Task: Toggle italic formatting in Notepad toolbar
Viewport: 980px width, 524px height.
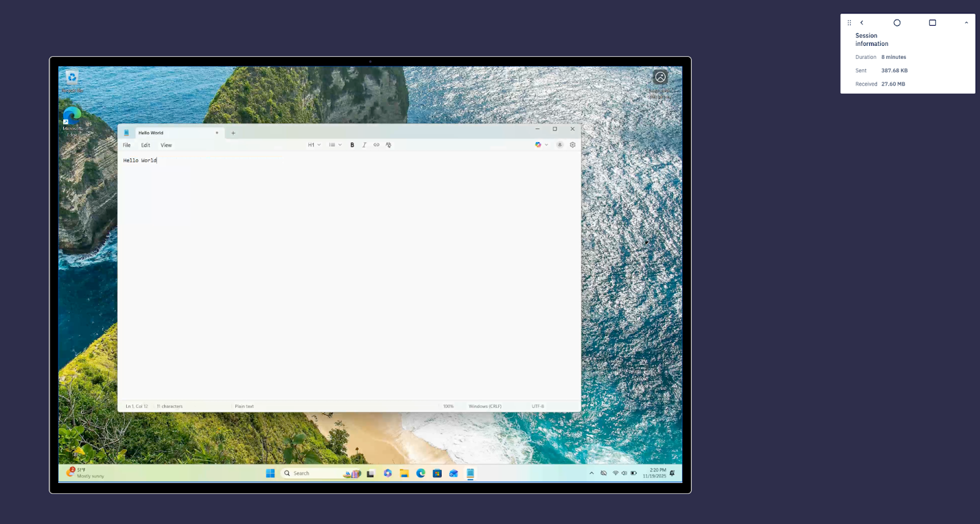Action: click(x=364, y=145)
